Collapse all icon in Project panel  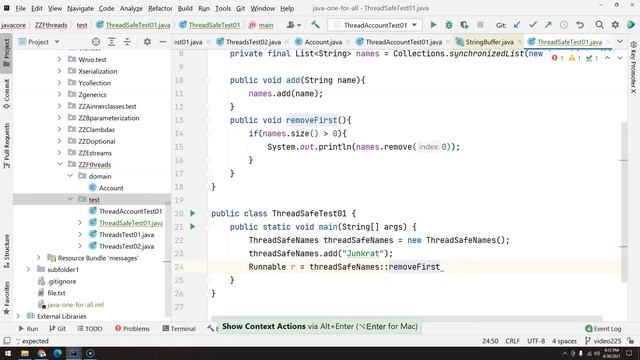(x=127, y=42)
